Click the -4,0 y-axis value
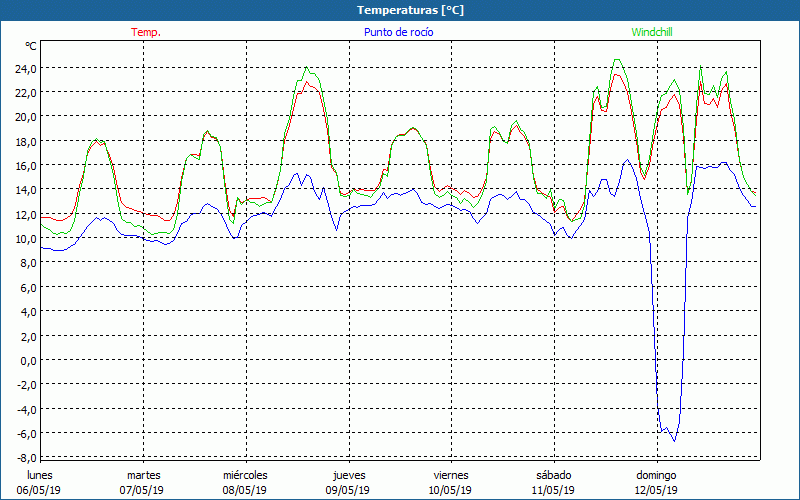800x500 pixels. (26, 409)
